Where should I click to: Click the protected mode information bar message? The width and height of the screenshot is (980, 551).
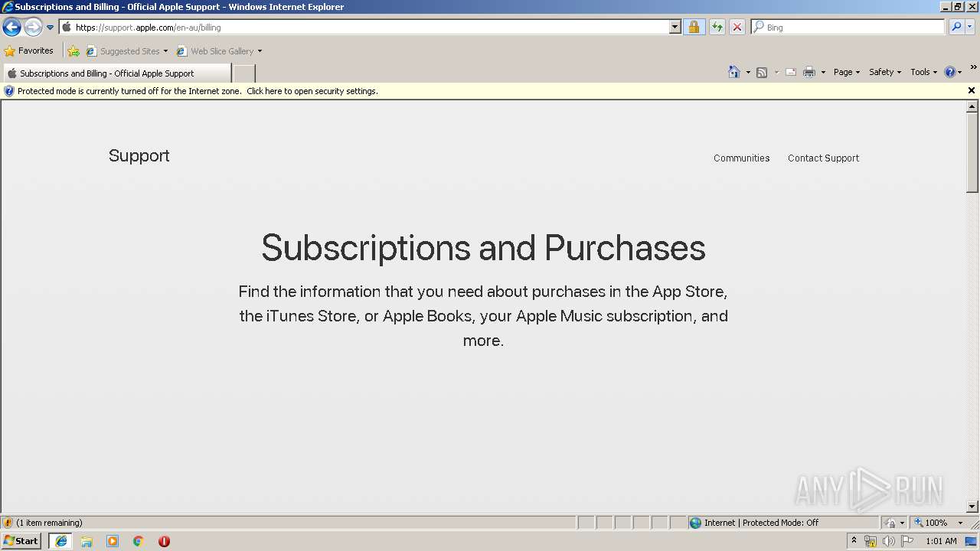[x=198, y=91]
